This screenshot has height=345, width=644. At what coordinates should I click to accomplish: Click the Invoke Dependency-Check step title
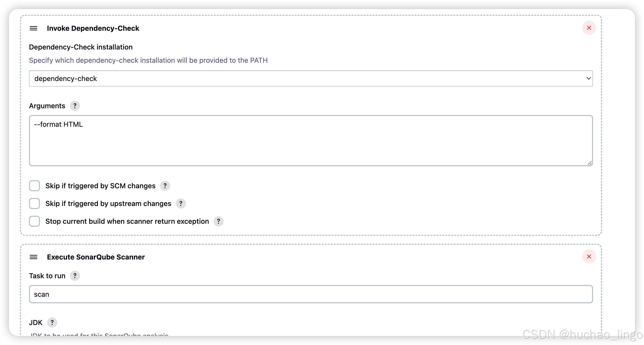coord(93,28)
